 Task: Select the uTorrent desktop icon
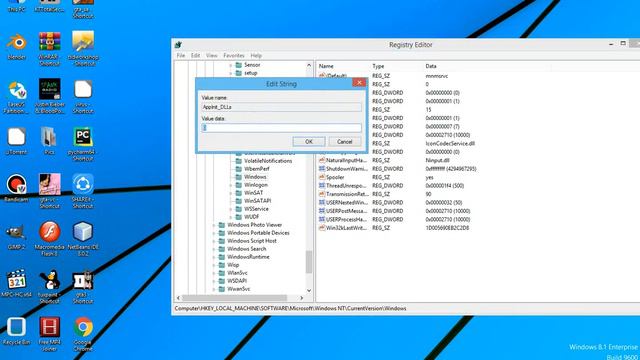(16, 137)
